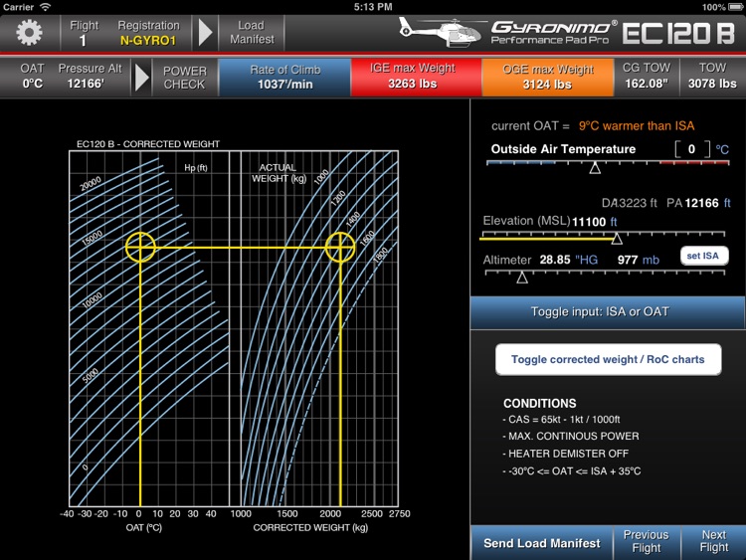Tap the TOW 3078 lbs field

(712, 77)
